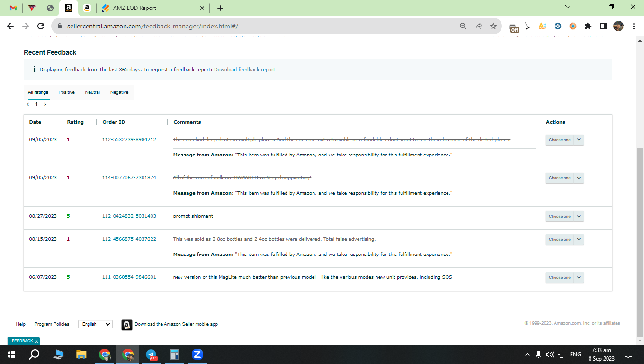The image size is (644, 364).
Task: Bookmark this page with the star icon
Action: pos(493,26)
